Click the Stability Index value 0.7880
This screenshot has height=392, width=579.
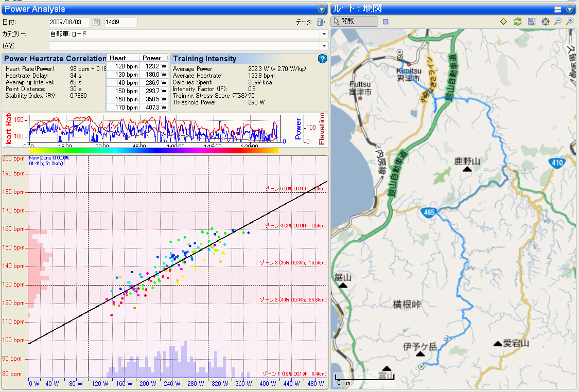[78, 96]
